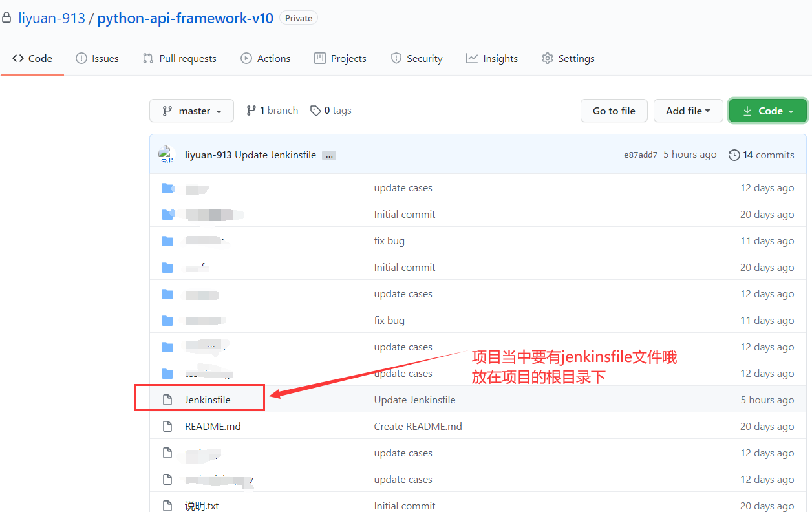812x512 pixels.
Task: Click the tag icon beside 0 tags
Action: pos(315,111)
